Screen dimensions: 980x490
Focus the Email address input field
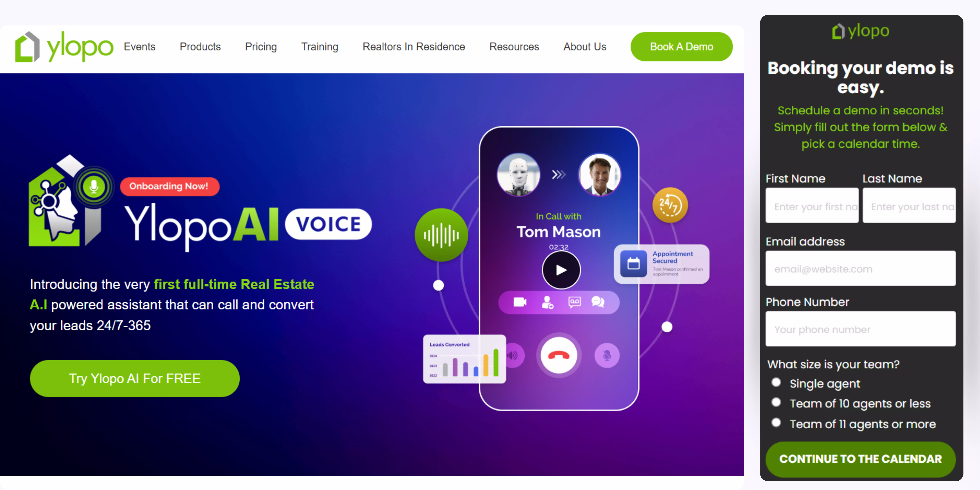pyautogui.click(x=861, y=269)
